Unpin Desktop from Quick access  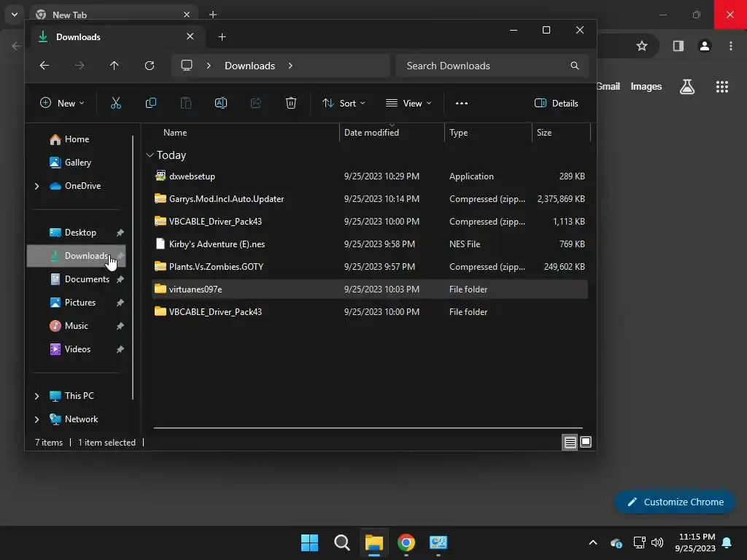coord(120,233)
